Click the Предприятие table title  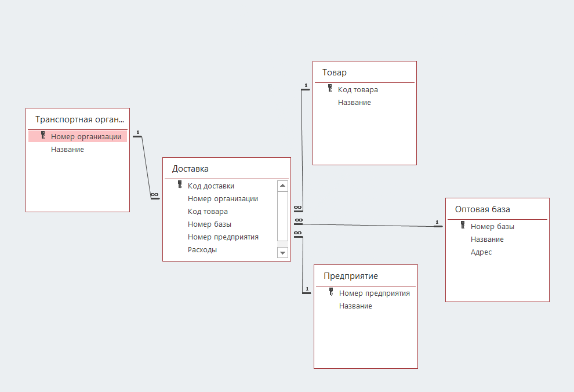[x=351, y=276]
